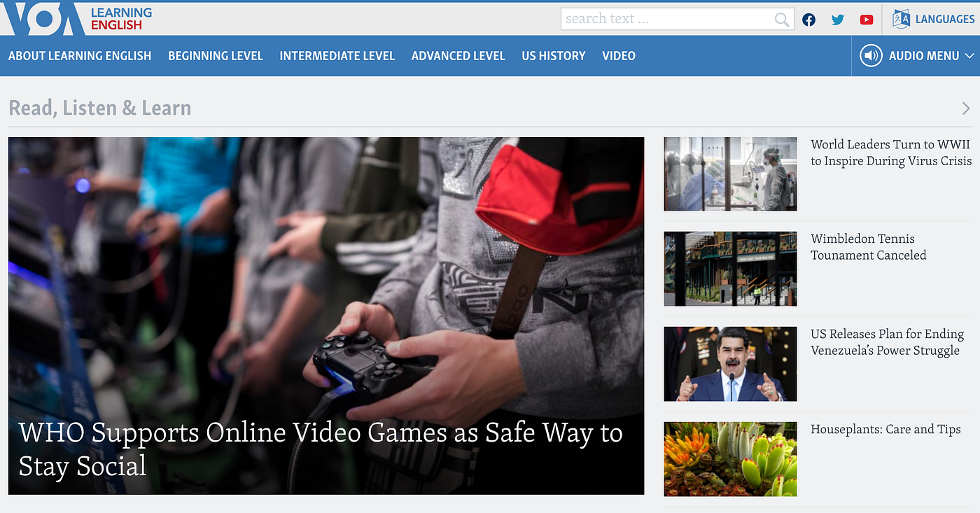Viewport: 980px width, 513px height.
Task: Open World Leaders Turn to WWII article
Action: (891, 153)
